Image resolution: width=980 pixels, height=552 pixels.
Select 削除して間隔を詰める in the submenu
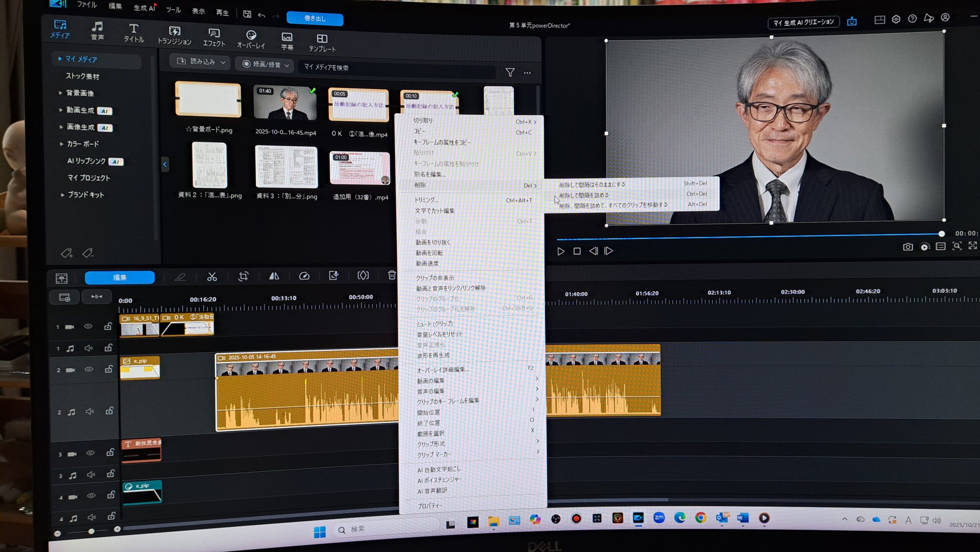(584, 195)
